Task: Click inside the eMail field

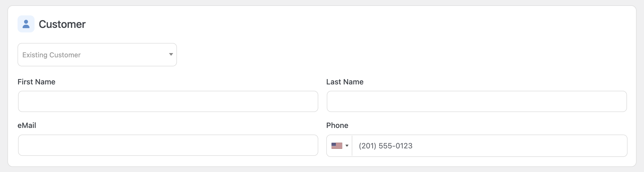Action: (168, 145)
